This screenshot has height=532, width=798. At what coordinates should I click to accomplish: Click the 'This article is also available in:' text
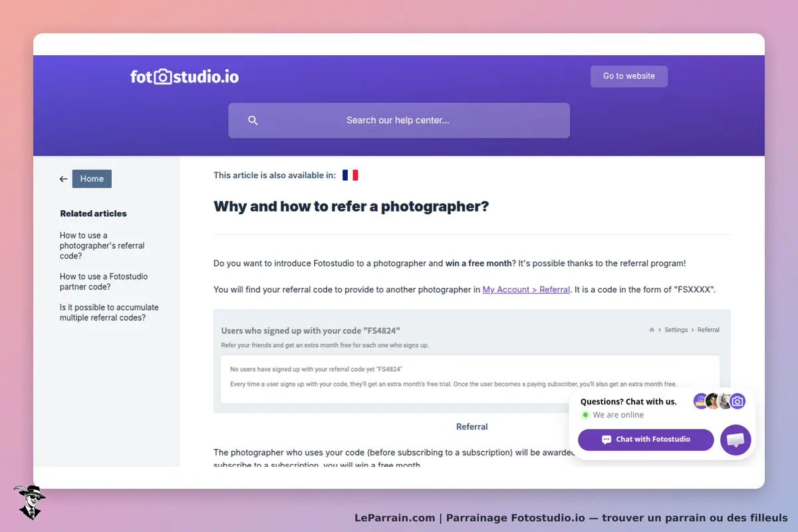point(275,176)
